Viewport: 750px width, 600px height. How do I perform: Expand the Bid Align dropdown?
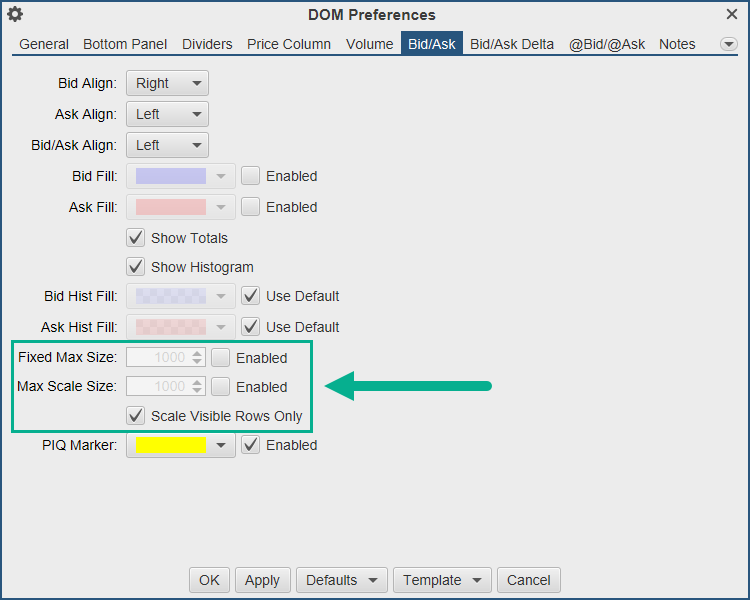[x=167, y=83]
